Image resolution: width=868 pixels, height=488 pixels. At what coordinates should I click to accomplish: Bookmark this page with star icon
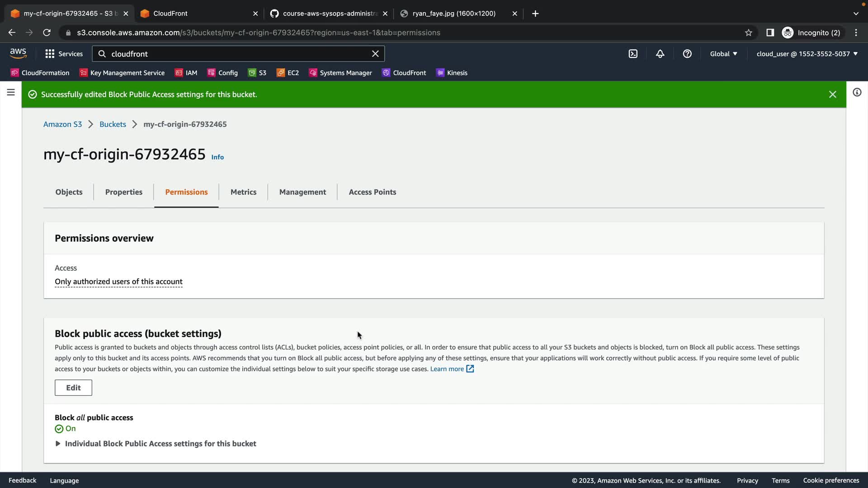tap(749, 33)
